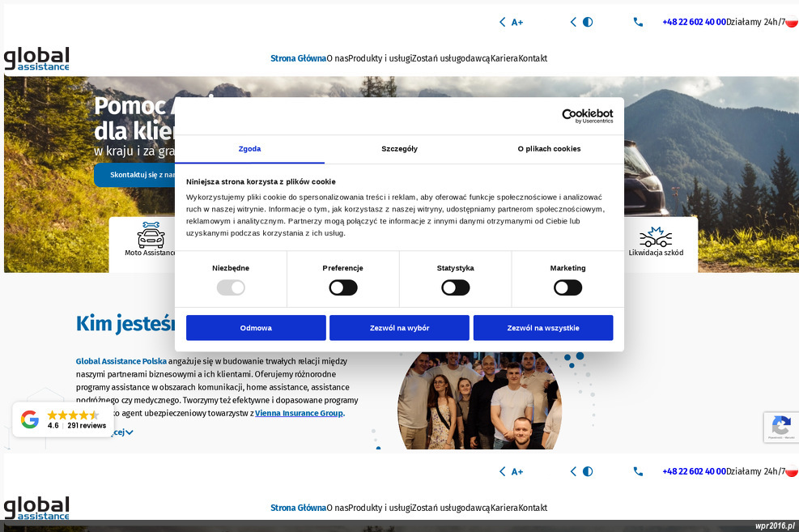799x532 pixels.
Task: Enable the Statystyka cookie toggle
Action: tap(455, 287)
